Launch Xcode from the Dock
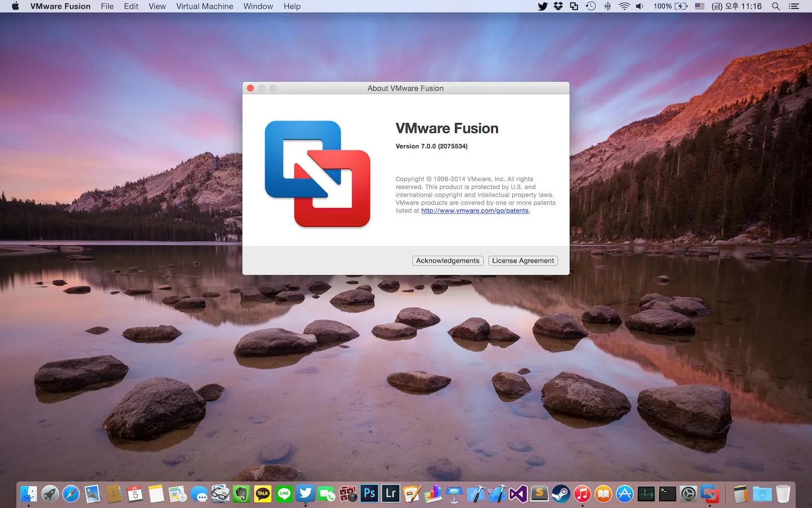812x508 pixels. click(476, 493)
